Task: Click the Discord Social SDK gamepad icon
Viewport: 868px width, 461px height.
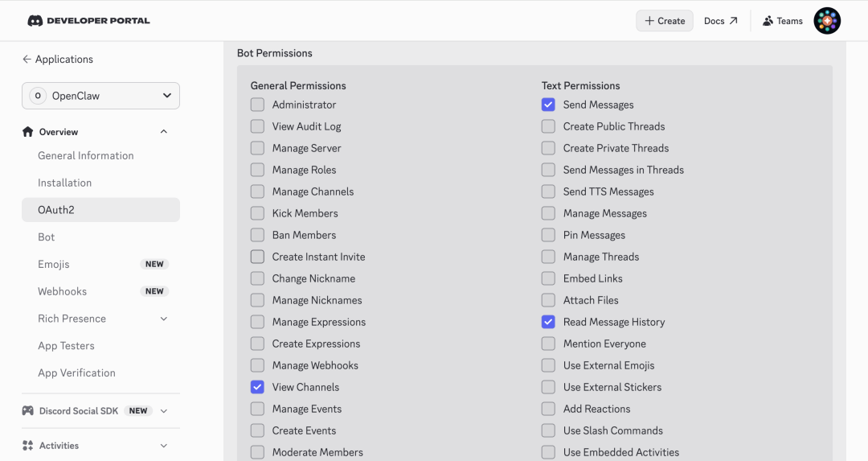Action: coord(28,411)
